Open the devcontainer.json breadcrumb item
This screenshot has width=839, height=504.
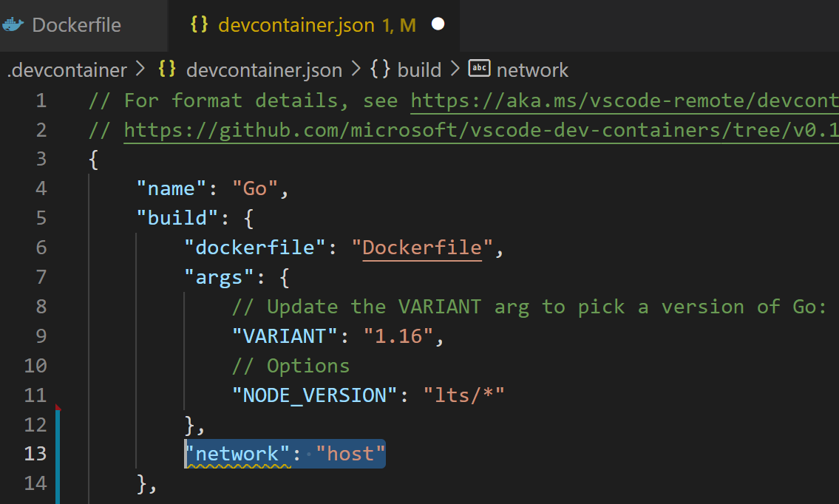point(265,70)
